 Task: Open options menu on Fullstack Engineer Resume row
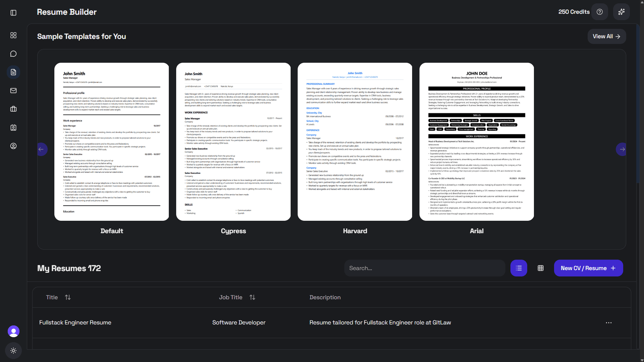click(608, 322)
